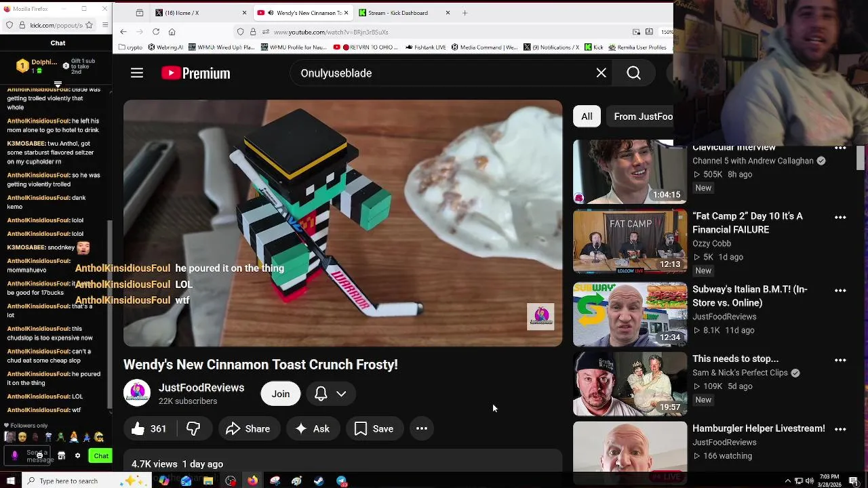The height and width of the screenshot is (488, 868).
Task: Open options for Subway's Italian B.M.T. video
Action: (840, 291)
